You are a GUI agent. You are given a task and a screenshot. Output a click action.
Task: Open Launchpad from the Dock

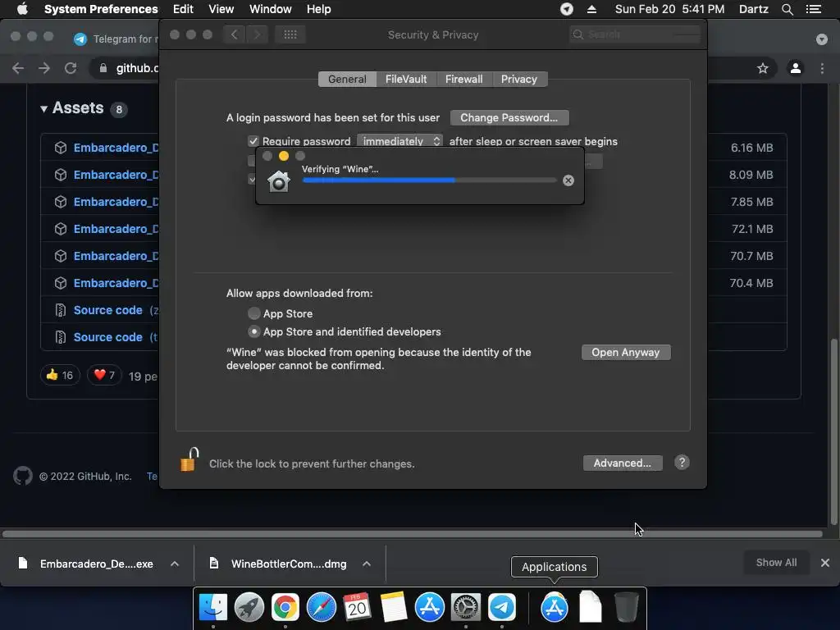(249, 607)
